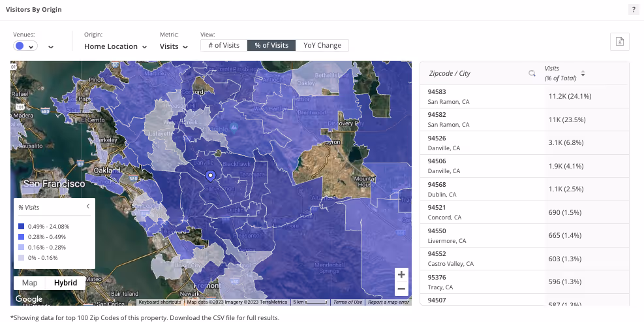Click the 3.1K (6.8%) visits value

[566, 142]
